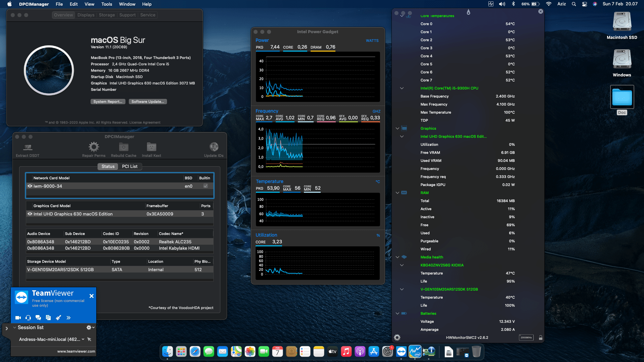Image resolution: width=644 pixels, height=362 pixels.
Task: Collapse Graphics section in HWMonitor
Action: click(x=397, y=128)
